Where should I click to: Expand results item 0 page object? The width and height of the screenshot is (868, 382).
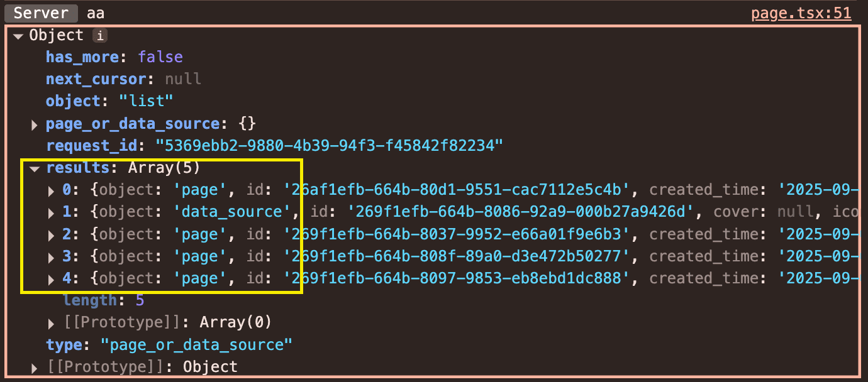52,190
